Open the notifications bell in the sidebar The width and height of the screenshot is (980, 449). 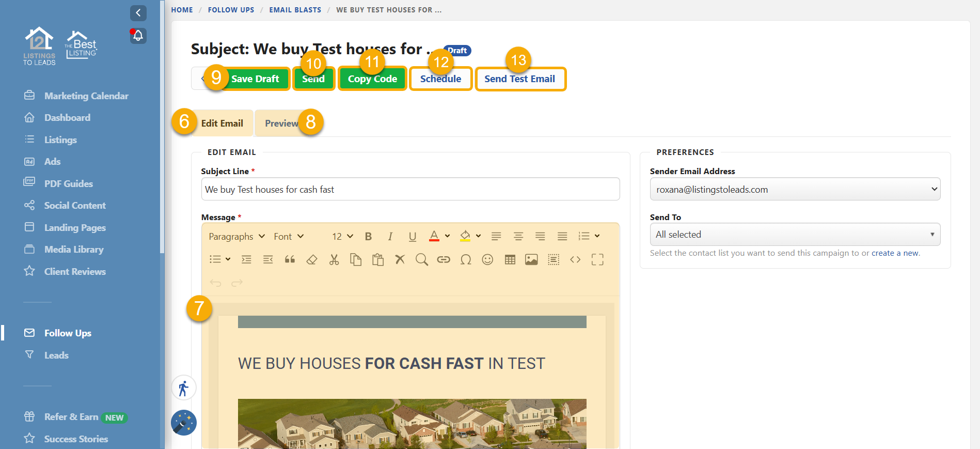coord(138,36)
